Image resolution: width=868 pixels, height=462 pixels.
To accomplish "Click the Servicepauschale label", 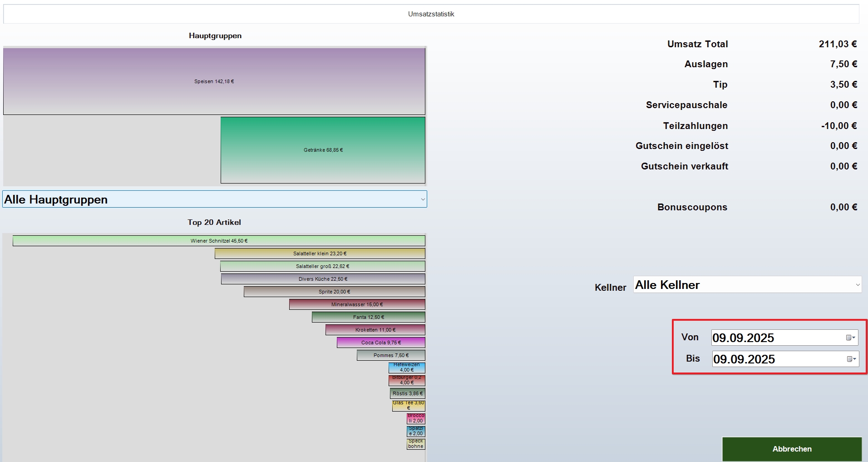I will click(x=686, y=105).
